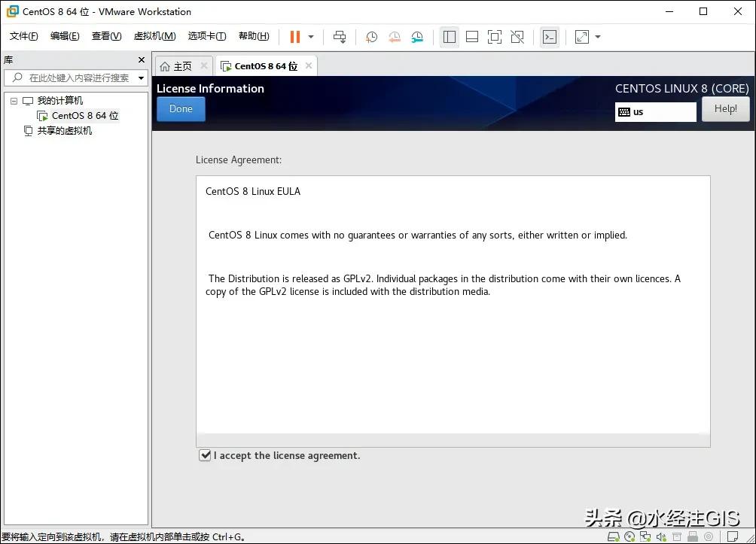The width and height of the screenshot is (756, 544).
Task: Click the network adapter status icon
Action: pyautogui.click(x=645, y=536)
